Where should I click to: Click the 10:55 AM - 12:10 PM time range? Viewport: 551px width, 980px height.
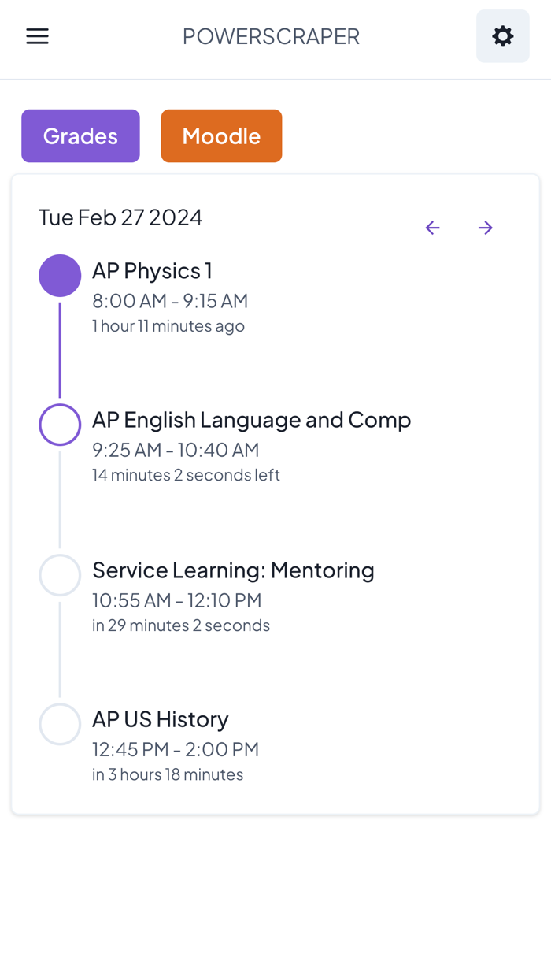pyautogui.click(x=176, y=600)
